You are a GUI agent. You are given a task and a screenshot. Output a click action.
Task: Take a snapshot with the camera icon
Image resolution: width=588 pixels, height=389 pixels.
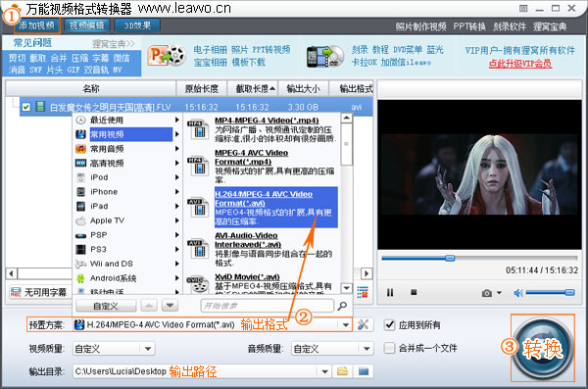tap(487, 293)
